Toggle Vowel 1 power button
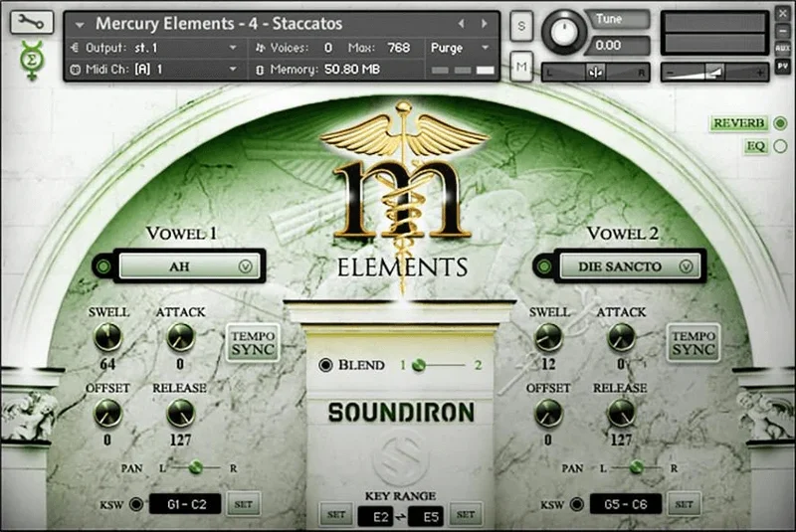The width and height of the screenshot is (796, 532). 103,266
